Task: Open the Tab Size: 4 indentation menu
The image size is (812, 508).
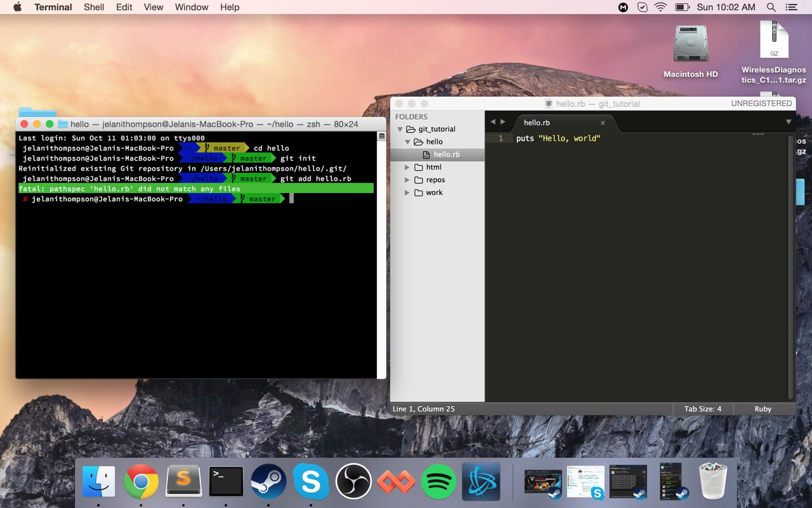Action: [703, 409]
